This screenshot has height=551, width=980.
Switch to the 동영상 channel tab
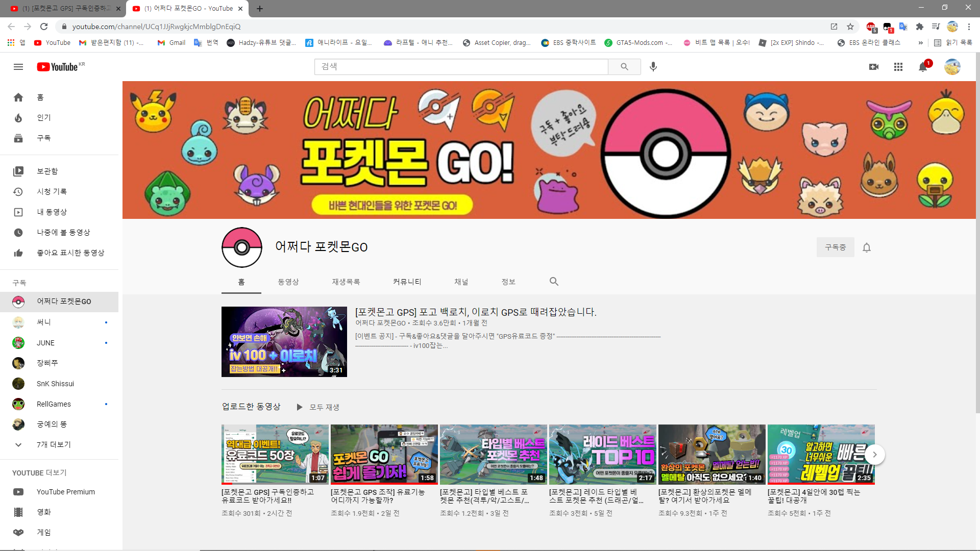(x=288, y=282)
